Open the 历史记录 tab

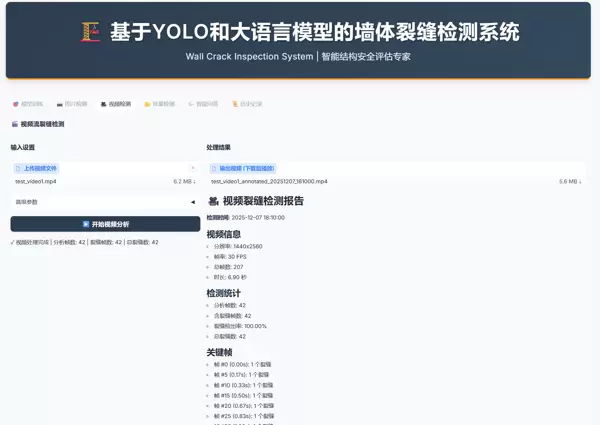tap(246, 103)
